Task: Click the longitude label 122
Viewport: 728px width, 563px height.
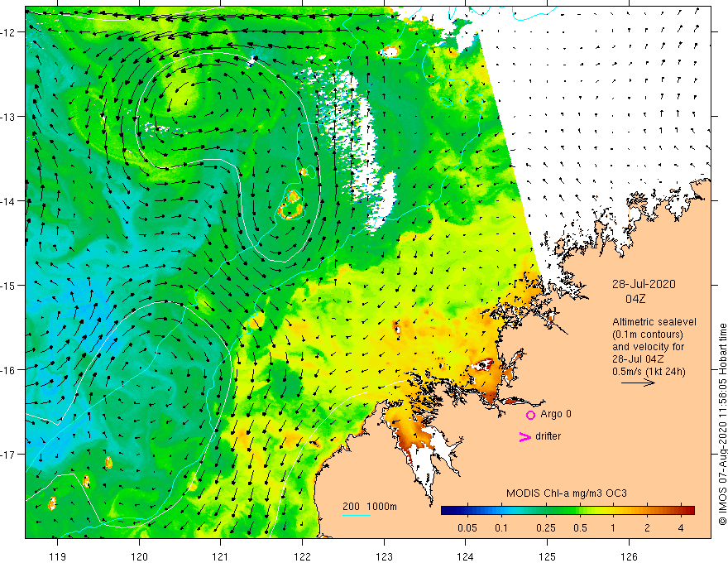Action: tap(302, 556)
